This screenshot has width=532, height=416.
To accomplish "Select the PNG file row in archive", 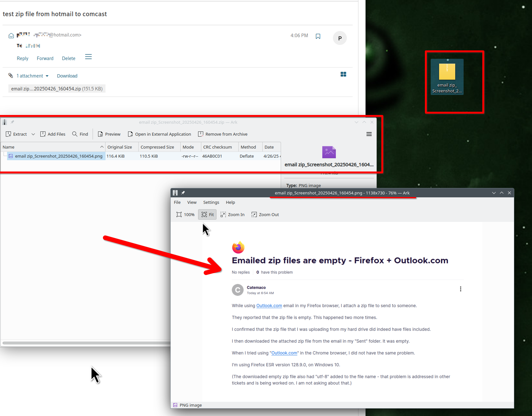I will pyautogui.click(x=141, y=156).
